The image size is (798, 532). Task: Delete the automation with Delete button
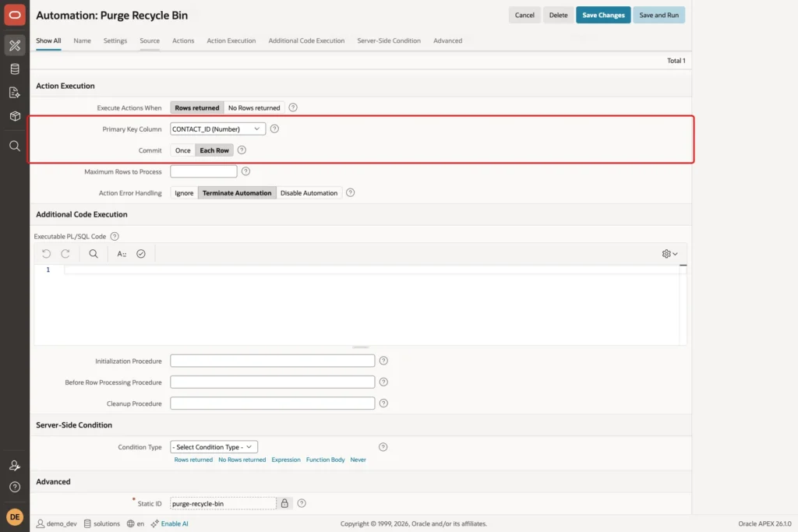[558, 16]
